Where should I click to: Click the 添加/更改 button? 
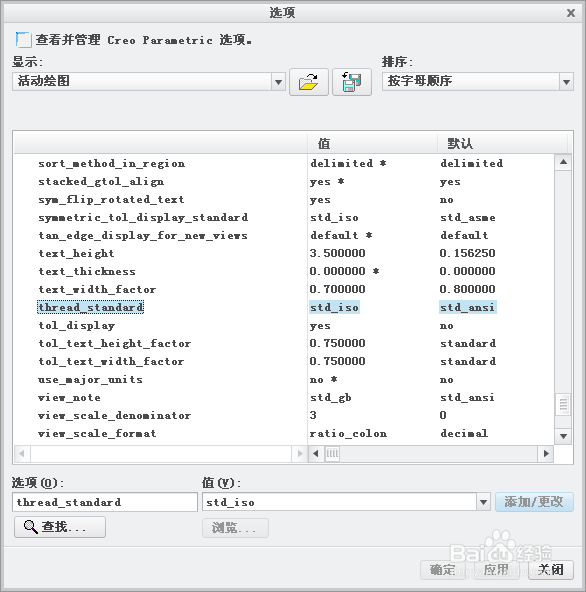(x=534, y=502)
